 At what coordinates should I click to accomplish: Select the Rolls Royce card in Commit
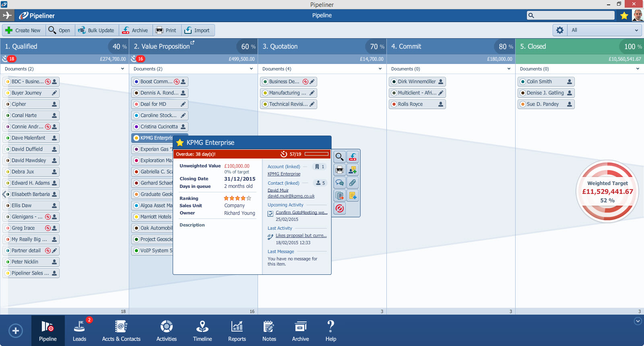pyautogui.click(x=417, y=104)
